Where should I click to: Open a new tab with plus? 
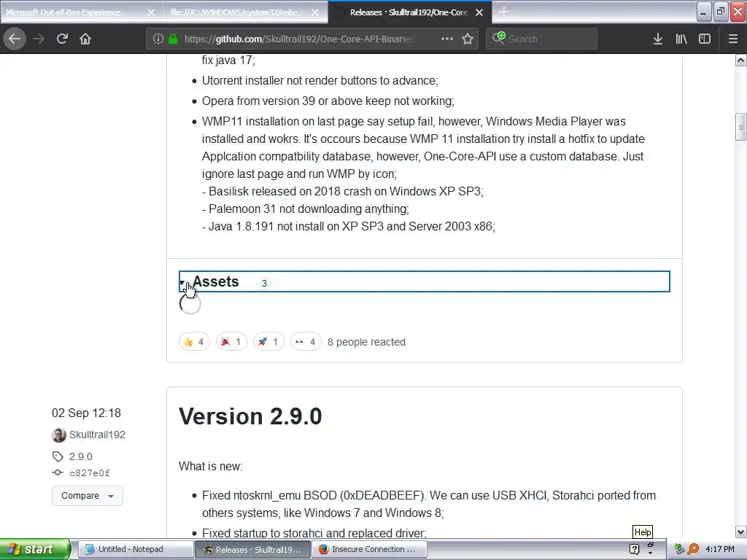pyautogui.click(x=503, y=12)
